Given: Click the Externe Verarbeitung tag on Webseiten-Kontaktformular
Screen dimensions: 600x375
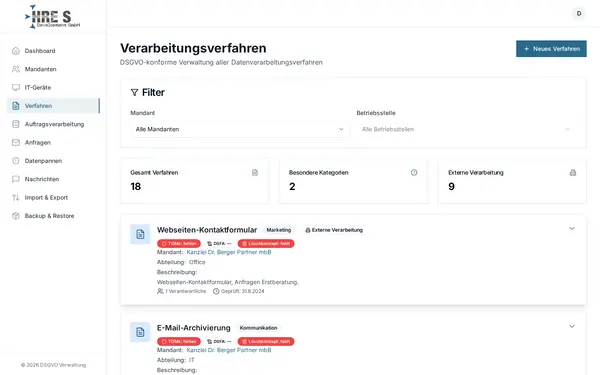Looking at the screenshot, I should [334, 230].
